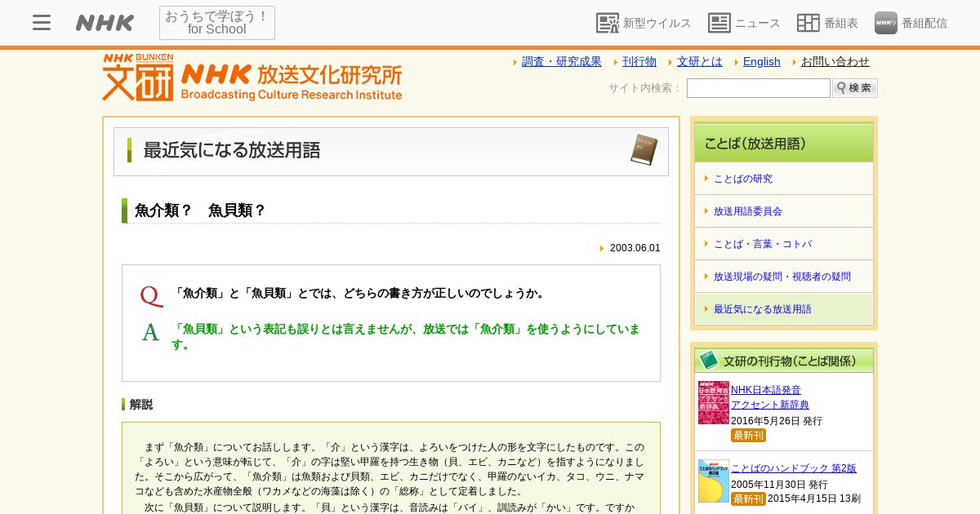Viewport: 980px width, 514px height.
Task: Click the ニュース newspaper icon
Action: tap(719, 23)
